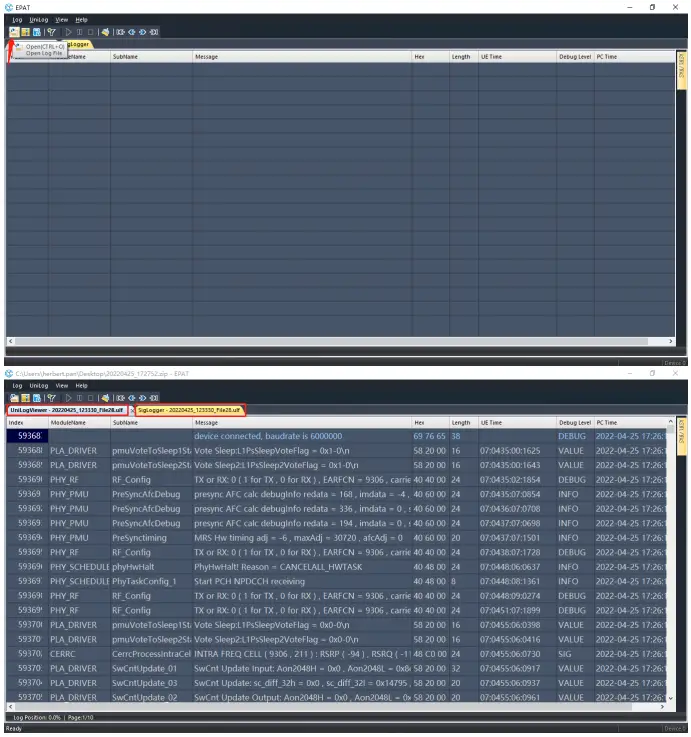Go to next page icon in bottom window

(142, 398)
